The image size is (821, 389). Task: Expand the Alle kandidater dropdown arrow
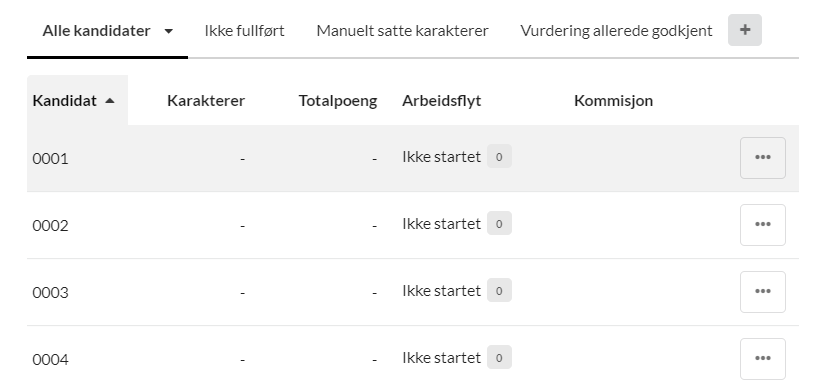169,31
